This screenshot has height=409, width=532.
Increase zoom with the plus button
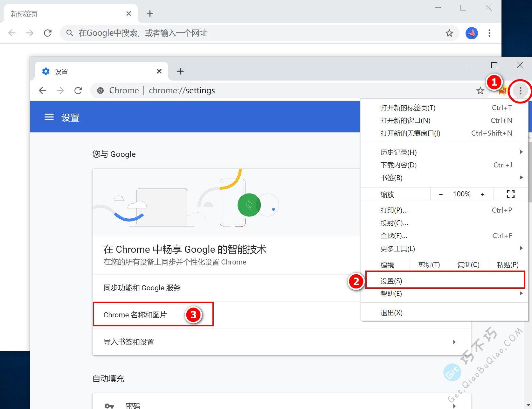pos(483,194)
